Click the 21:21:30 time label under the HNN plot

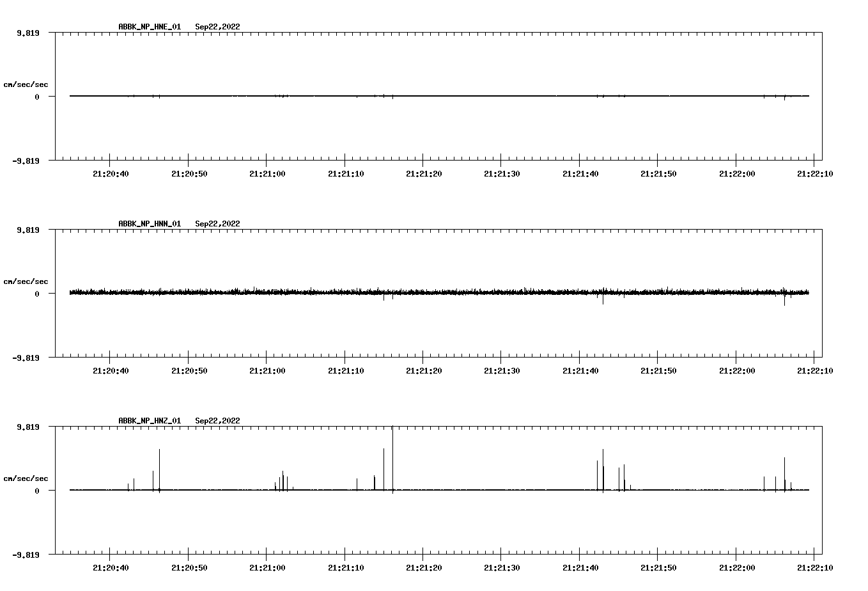(502, 370)
